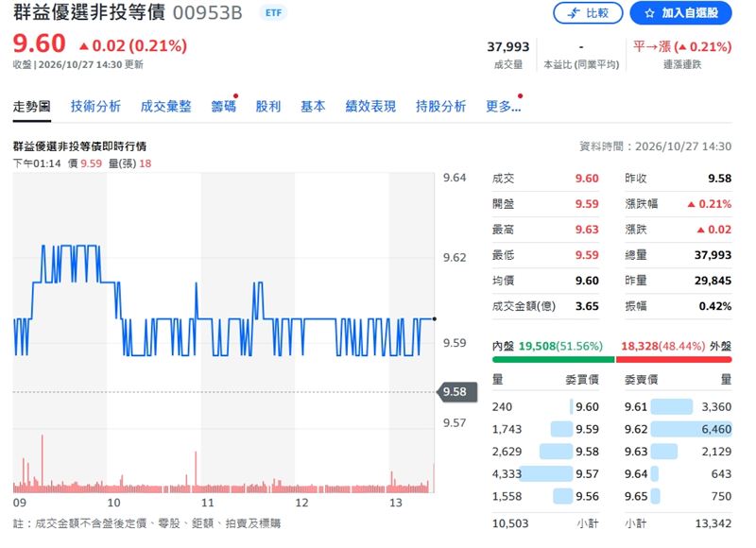Image resolution: width=756 pixels, height=548 pixels.
Task: Open the 持股分析 tab
Action: (440, 107)
